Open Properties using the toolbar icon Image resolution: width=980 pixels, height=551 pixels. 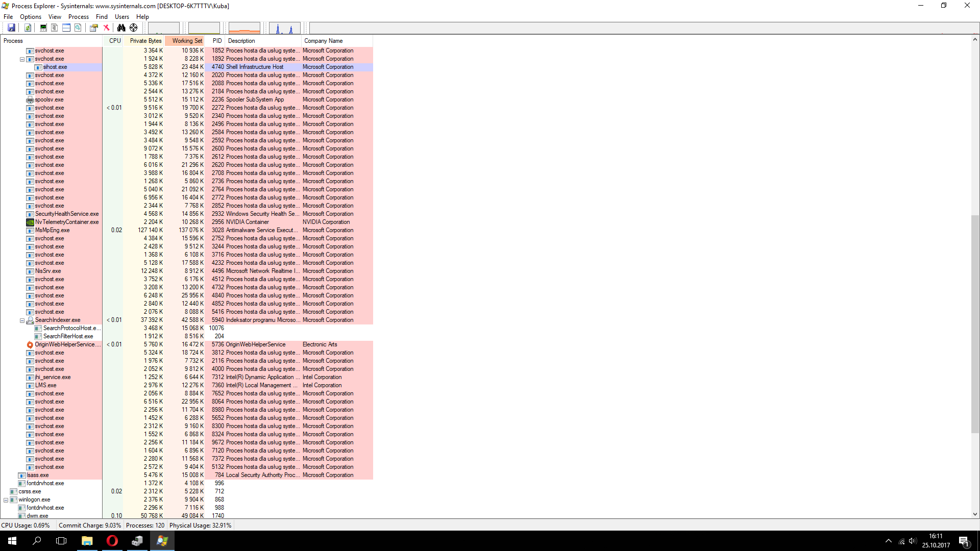94,28
